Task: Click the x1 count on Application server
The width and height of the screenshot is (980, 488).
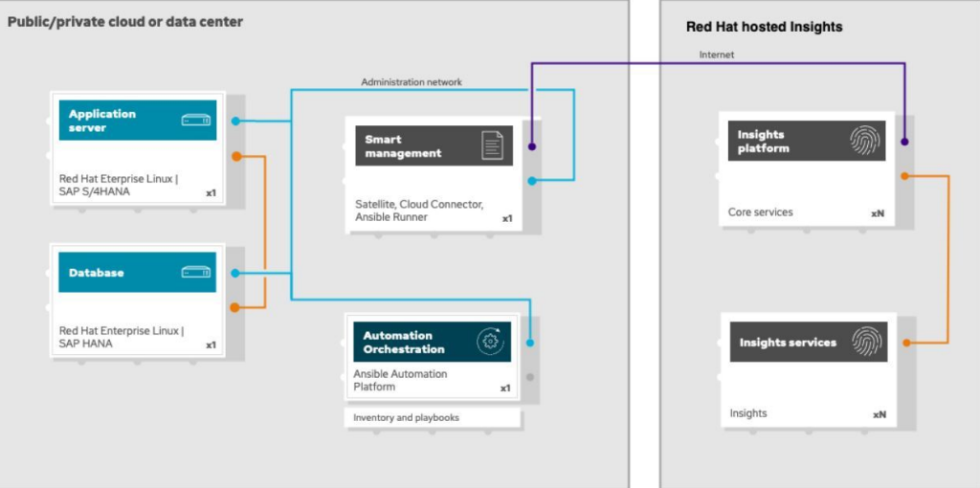Action: (x=211, y=193)
